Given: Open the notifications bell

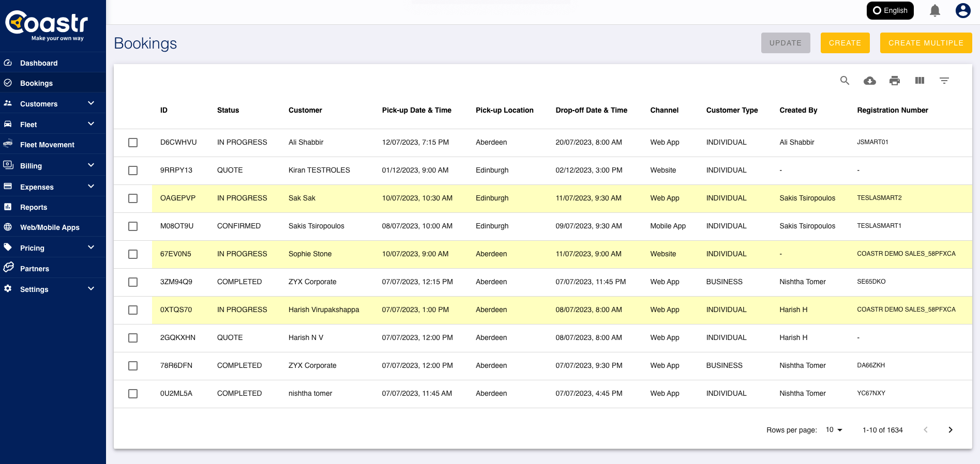Looking at the screenshot, I should coord(934,11).
